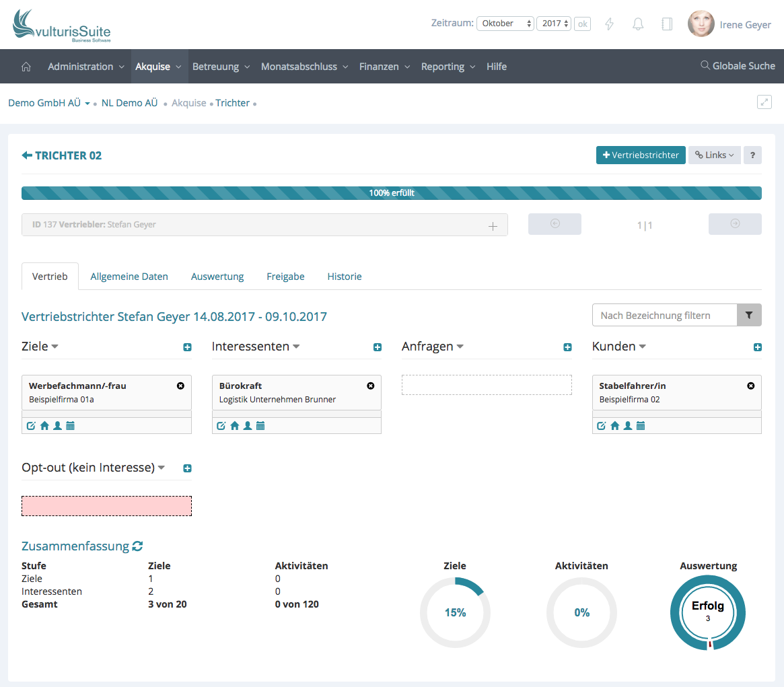Open the notifications bell icon
This screenshot has height=687, width=784.
[x=638, y=24]
